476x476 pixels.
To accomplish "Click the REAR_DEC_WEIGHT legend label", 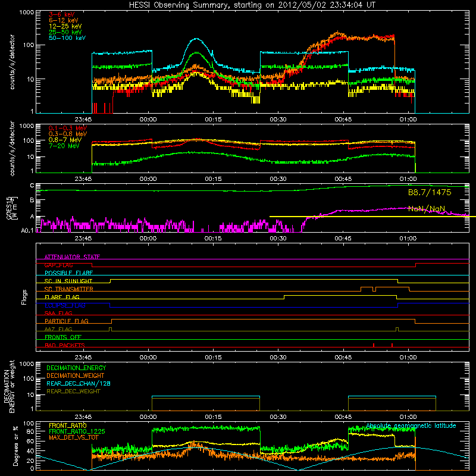I will pyautogui.click(x=73, y=392).
